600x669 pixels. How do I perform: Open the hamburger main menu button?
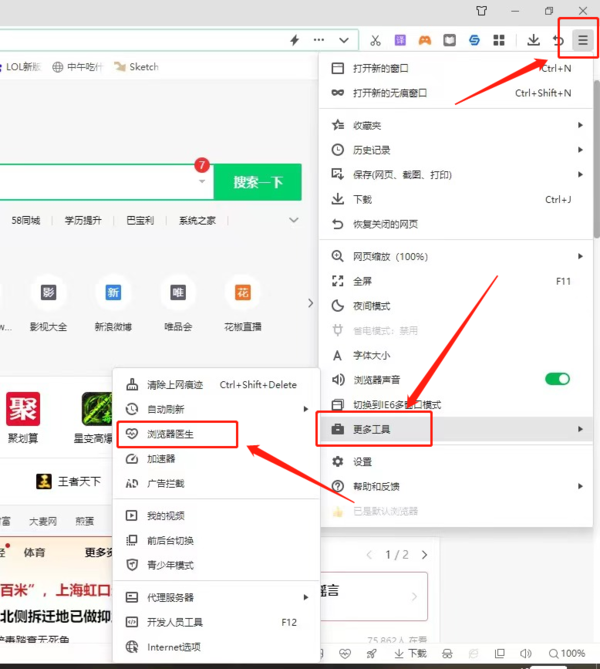pos(582,40)
